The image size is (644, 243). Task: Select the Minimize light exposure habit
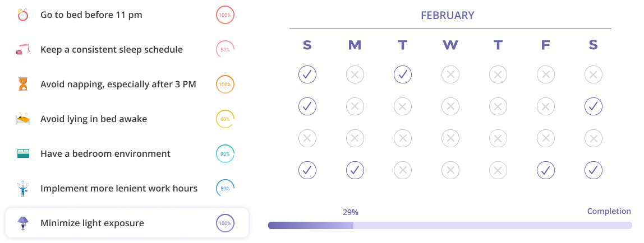point(127,223)
